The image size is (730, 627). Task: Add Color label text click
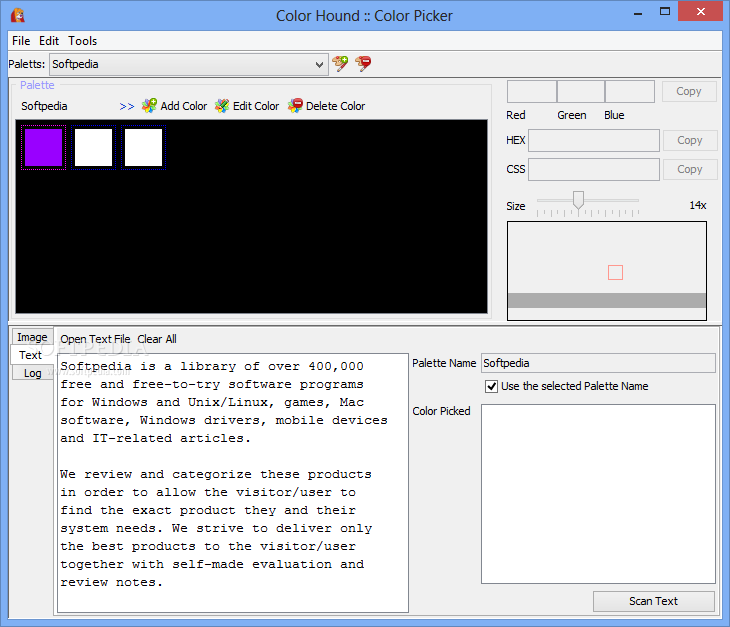(x=184, y=106)
